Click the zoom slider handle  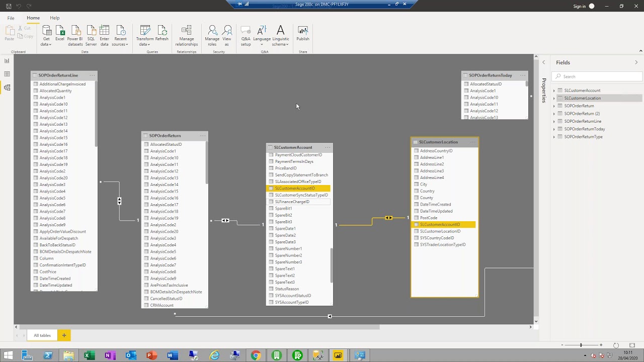[x=581, y=345]
